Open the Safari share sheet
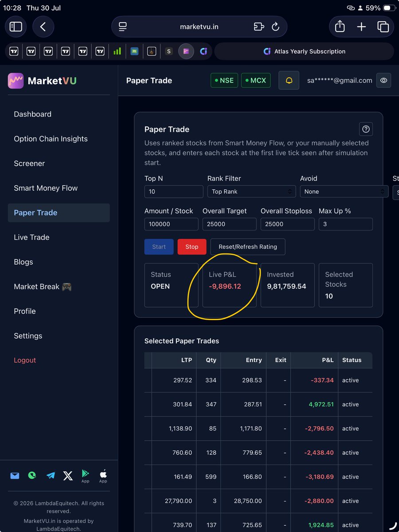Image resolution: width=399 pixels, height=532 pixels. (340, 27)
